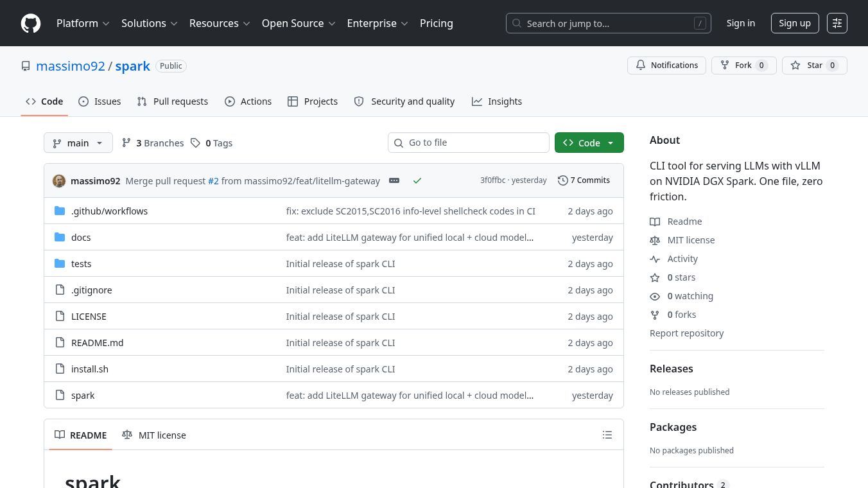Click the docs folder icon
868x488 pixels.
pyautogui.click(x=60, y=237)
